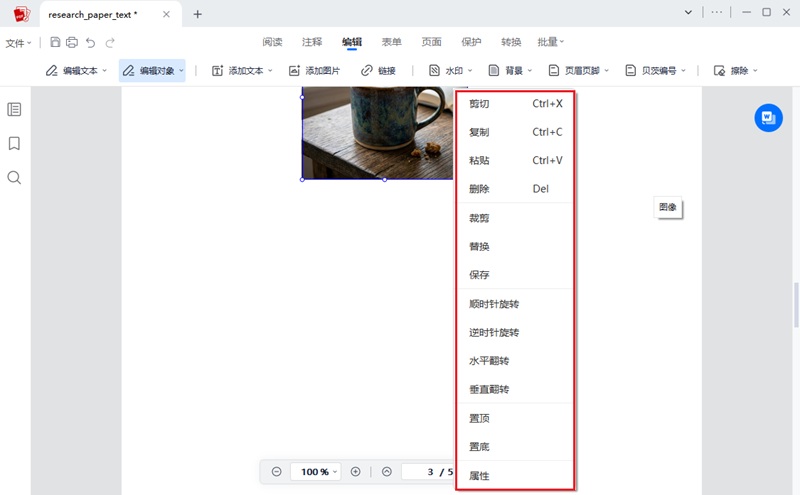Select the 编辑对象 tool

(x=148, y=71)
